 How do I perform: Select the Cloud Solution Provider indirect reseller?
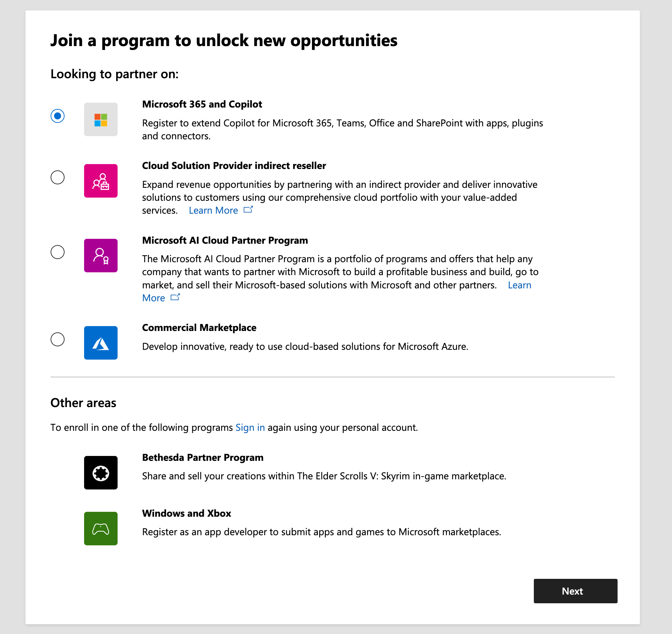(x=57, y=176)
